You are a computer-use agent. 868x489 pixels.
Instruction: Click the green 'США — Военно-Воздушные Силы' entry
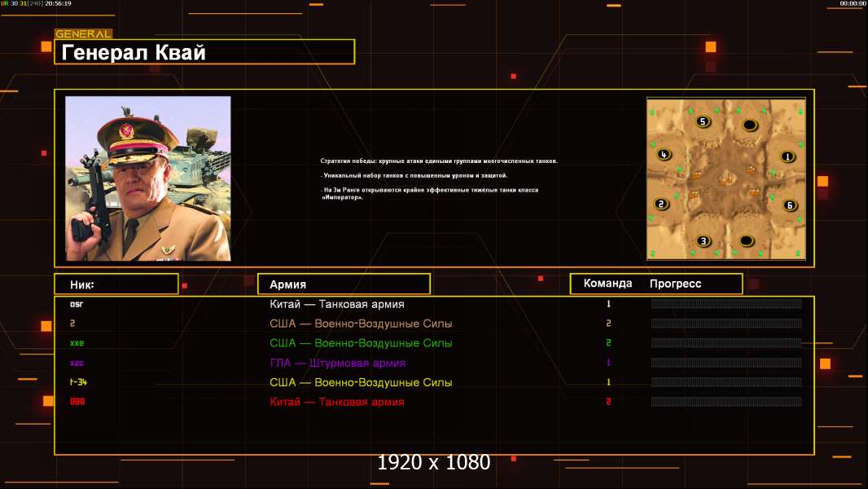coord(361,343)
